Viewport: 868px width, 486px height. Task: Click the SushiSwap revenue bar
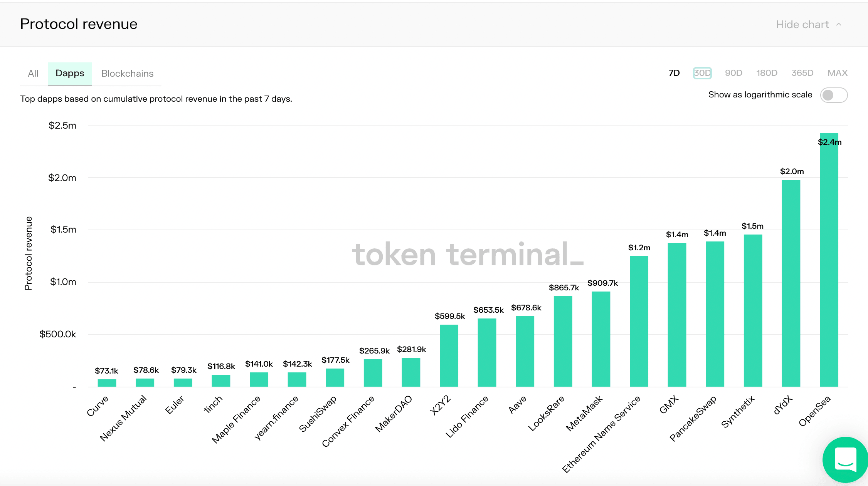coord(335,377)
